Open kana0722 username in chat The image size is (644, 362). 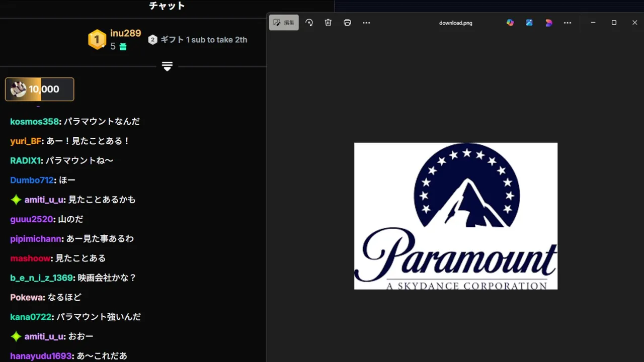[31, 317]
